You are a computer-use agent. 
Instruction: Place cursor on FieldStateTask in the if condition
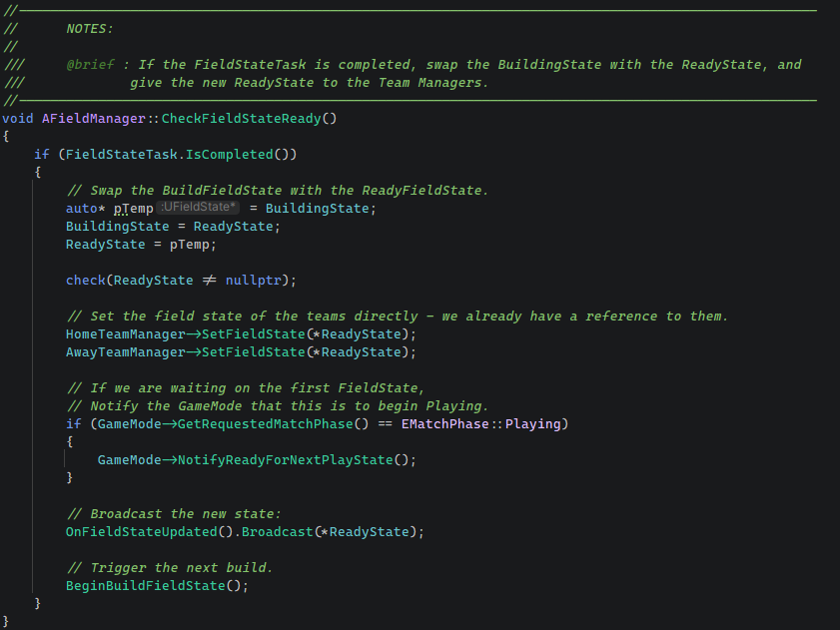tap(122, 155)
